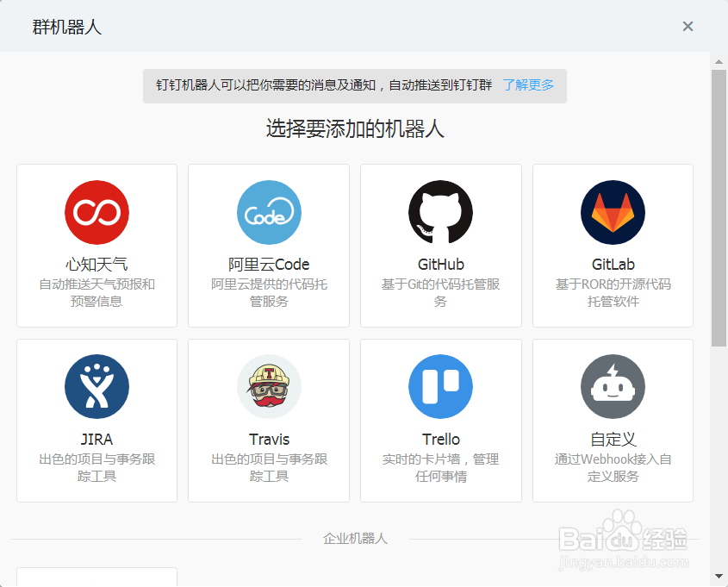The width and height of the screenshot is (728, 587).
Task: Close the 群机器人 dialog
Action: [x=688, y=27]
